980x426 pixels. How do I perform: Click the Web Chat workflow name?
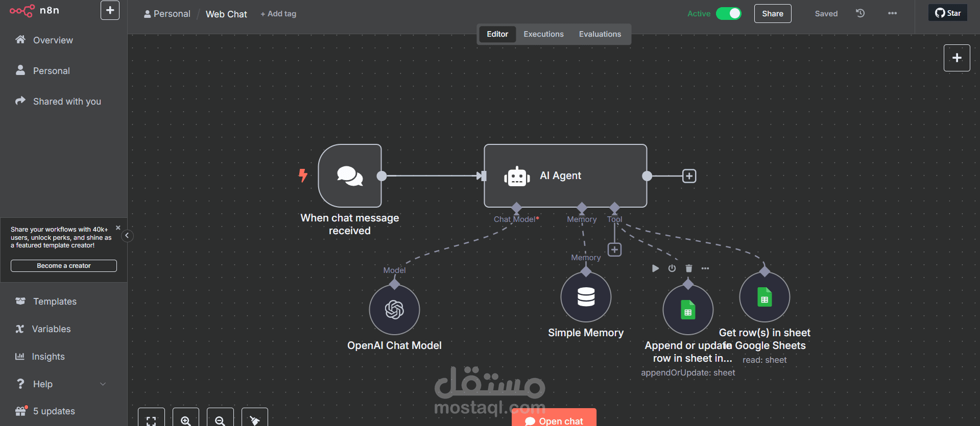226,14
